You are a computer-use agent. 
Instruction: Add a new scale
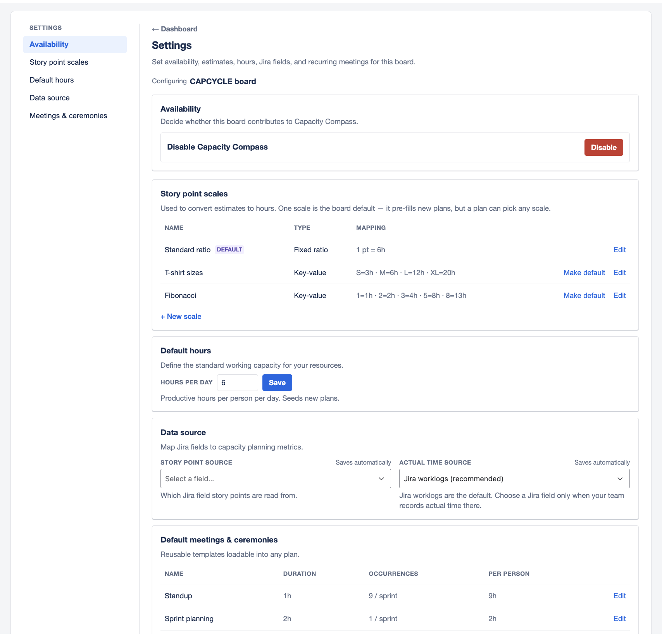[x=181, y=317]
